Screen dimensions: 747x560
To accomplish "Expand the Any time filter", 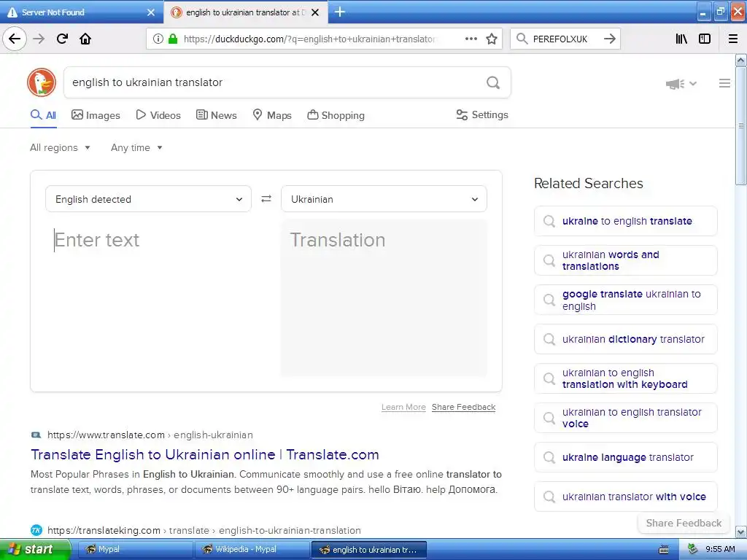I will point(136,147).
